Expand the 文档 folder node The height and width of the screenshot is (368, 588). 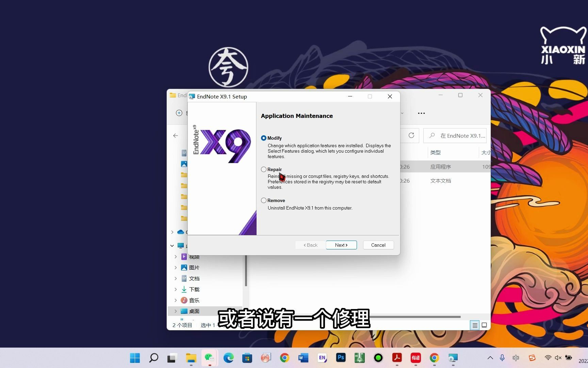(x=176, y=278)
